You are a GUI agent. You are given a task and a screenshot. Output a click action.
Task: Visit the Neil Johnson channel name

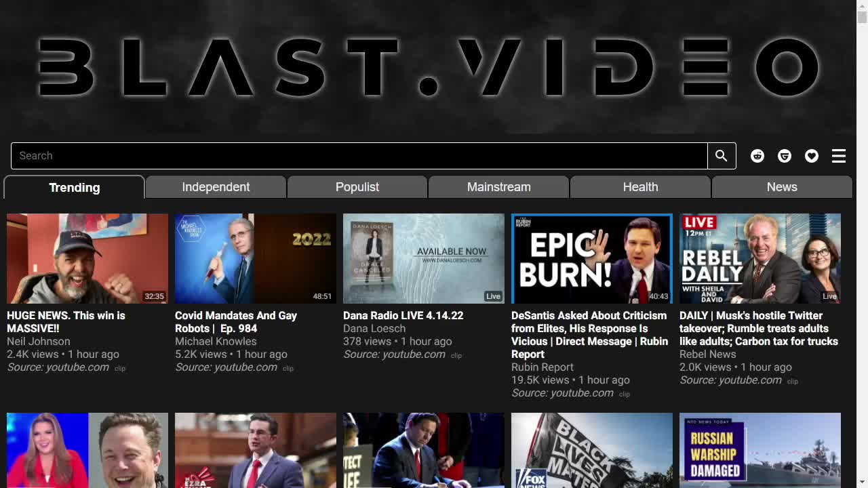tap(39, 342)
